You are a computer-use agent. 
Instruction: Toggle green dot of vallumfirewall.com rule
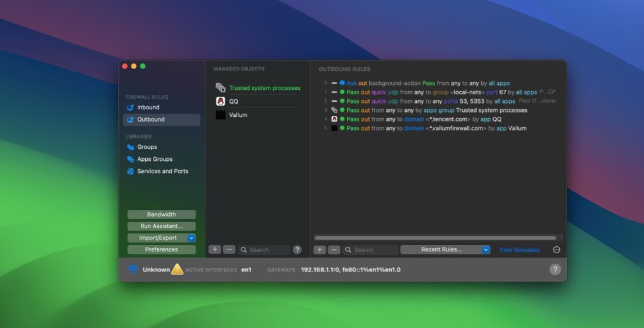click(342, 128)
